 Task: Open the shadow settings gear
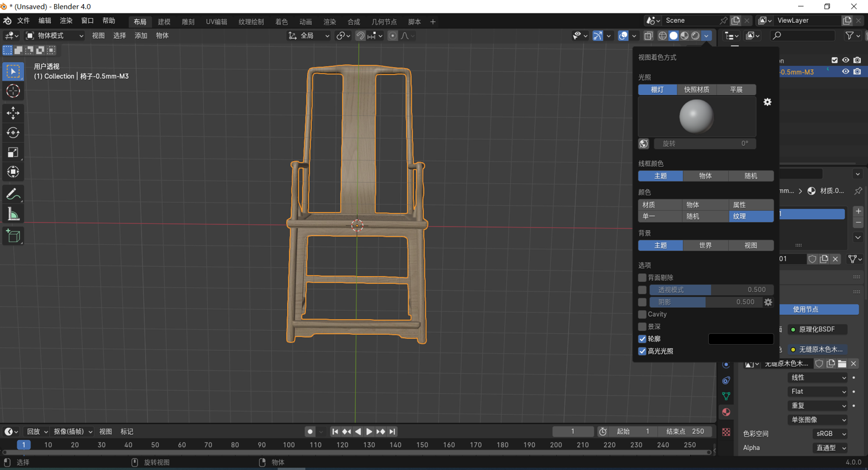click(768, 302)
